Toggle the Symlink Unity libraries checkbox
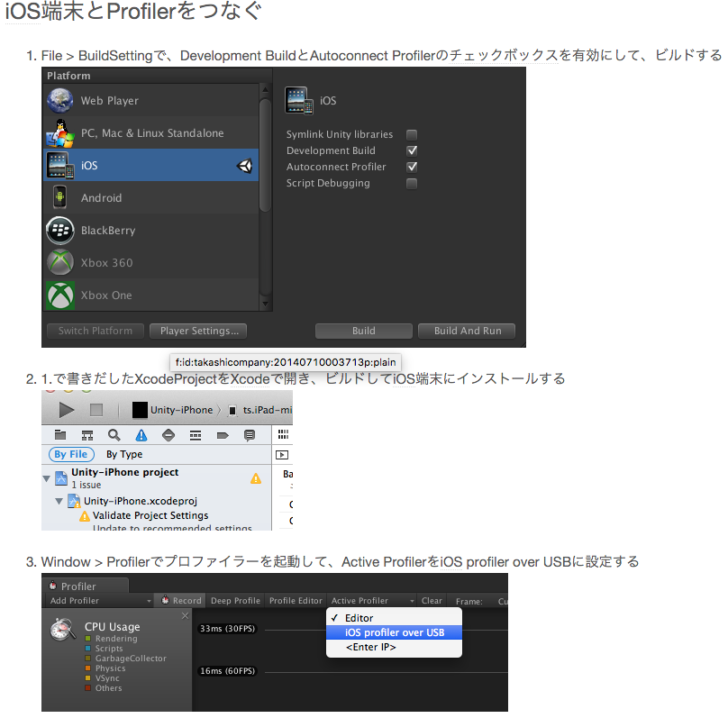This screenshot has height=718, width=728. pyautogui.click(x=412, y=134)
